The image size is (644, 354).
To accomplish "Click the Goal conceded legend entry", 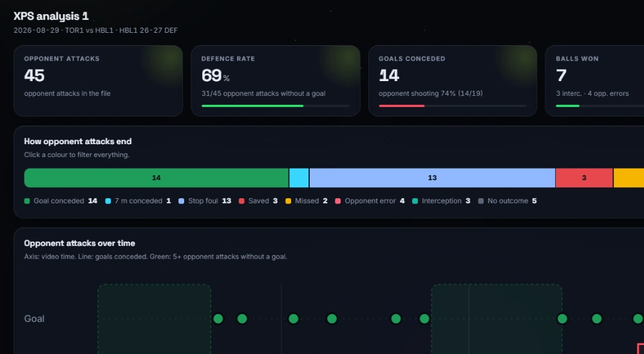I will pos(61,201).
